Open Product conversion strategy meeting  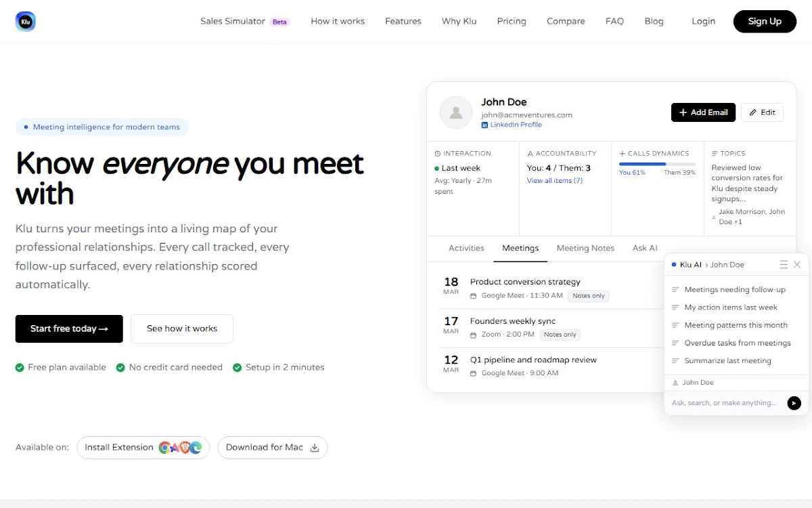tap(525, 282)
